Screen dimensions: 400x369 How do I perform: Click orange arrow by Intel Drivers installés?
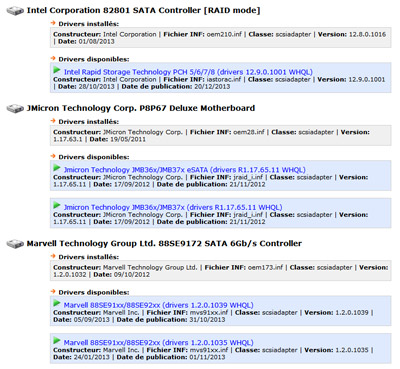coord(53,23)
